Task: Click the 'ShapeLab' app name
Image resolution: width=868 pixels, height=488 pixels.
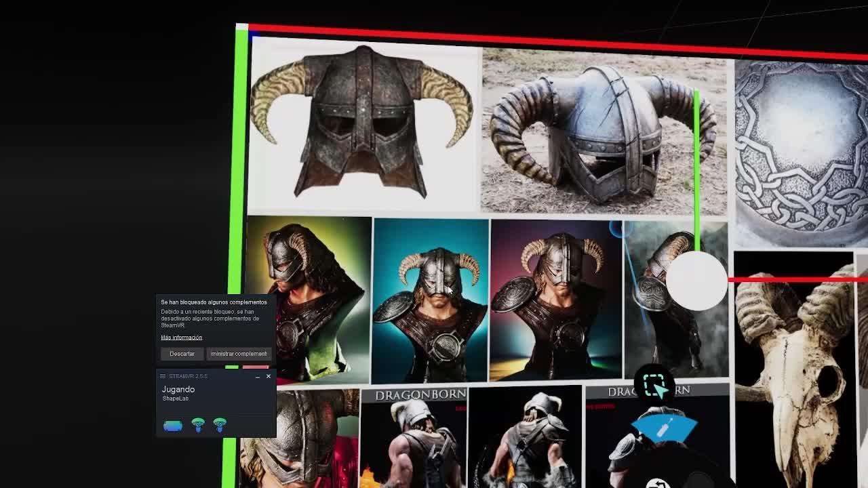Action: tap(175, 399)
